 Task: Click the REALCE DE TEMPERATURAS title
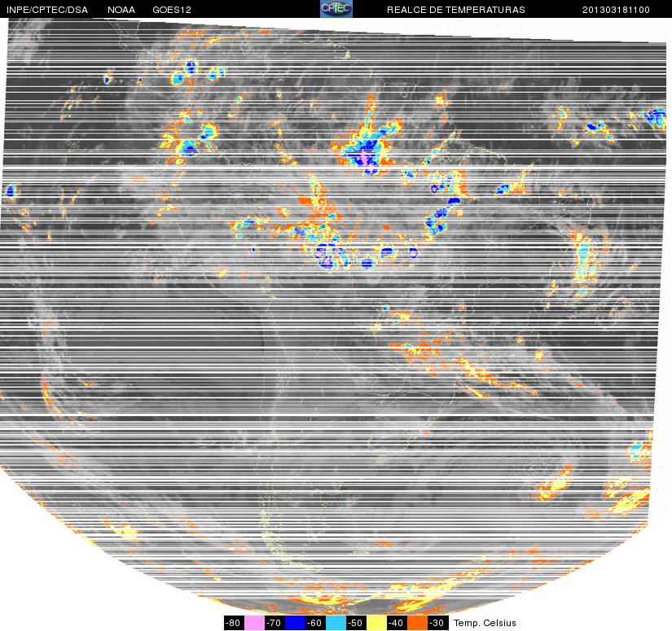456,10
